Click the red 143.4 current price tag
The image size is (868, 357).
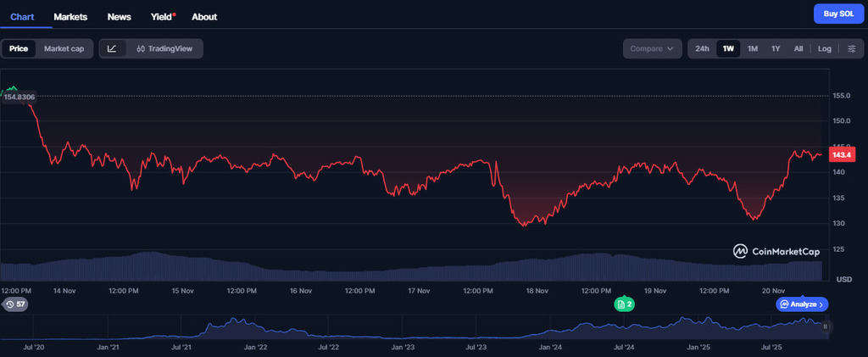pos(842,154)
